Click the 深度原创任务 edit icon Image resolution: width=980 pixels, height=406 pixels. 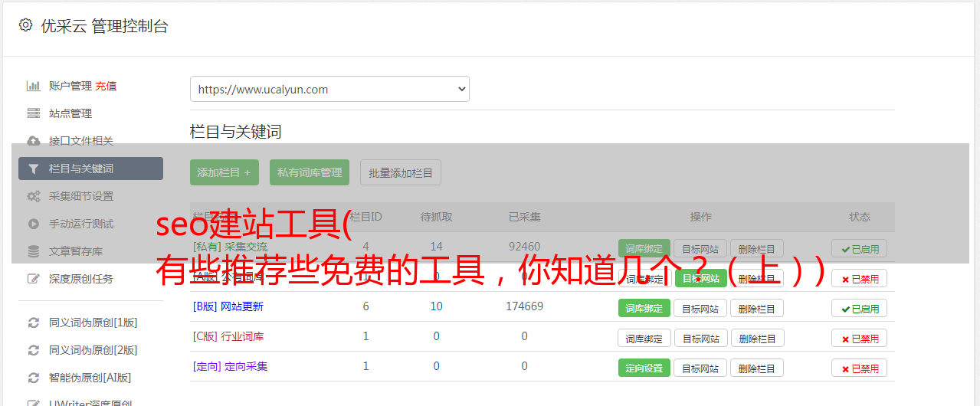(33, 279)
